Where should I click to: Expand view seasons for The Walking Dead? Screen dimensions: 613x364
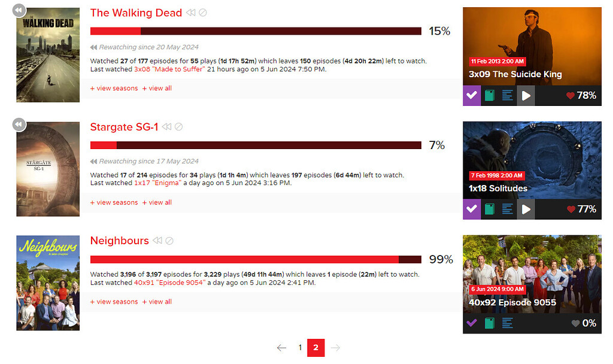tap(113, 87)
